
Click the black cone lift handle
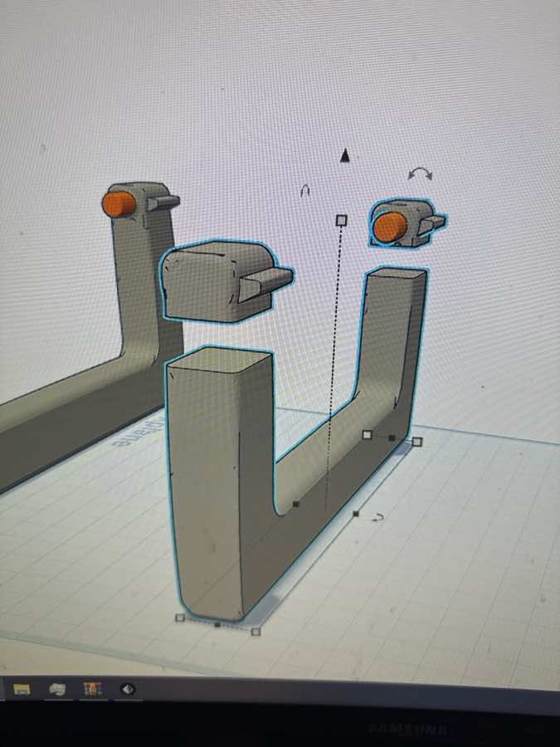coord(345,155)
